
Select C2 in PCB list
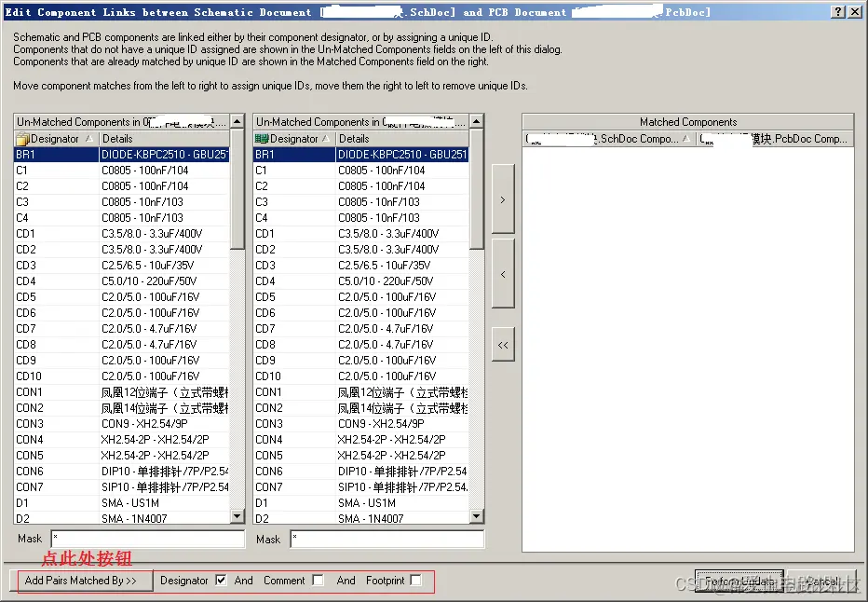(361, 186)
